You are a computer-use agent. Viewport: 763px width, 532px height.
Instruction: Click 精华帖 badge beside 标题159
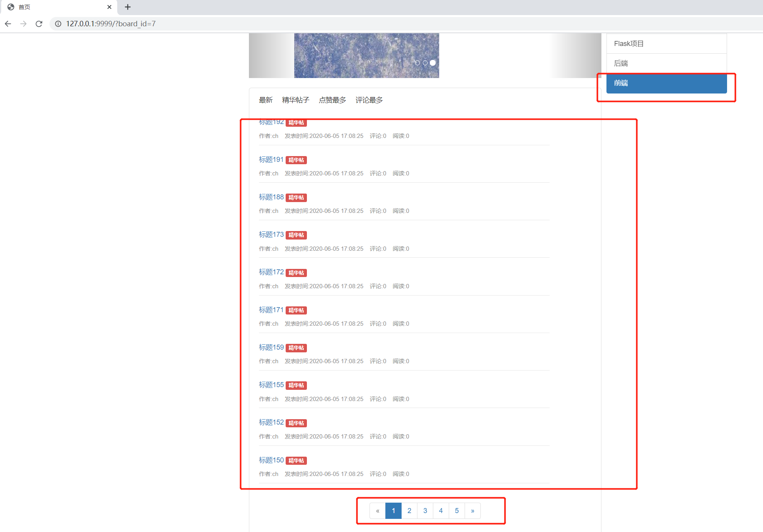(x=296, y=348)
